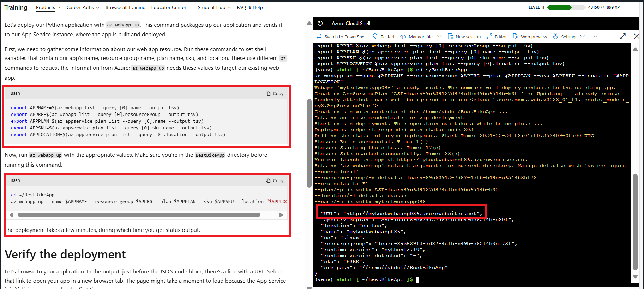
Task: Click 'export APPNAME' line in code block
Action: (95, 108)
